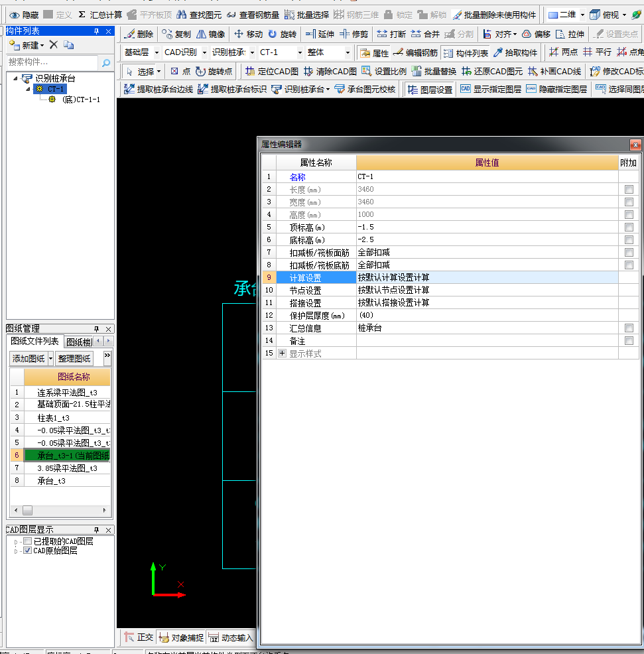Check 附加 box for 顶标高(m) row

point(629,227)
